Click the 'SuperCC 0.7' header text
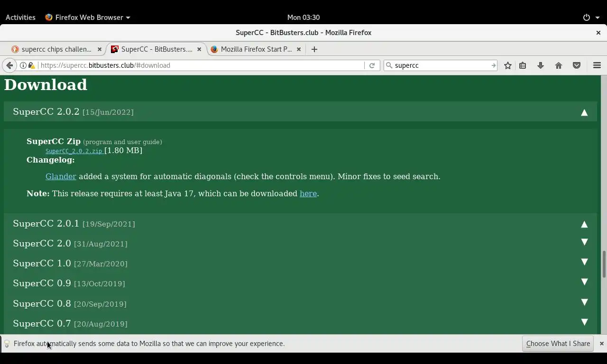 tap(42, 323)
